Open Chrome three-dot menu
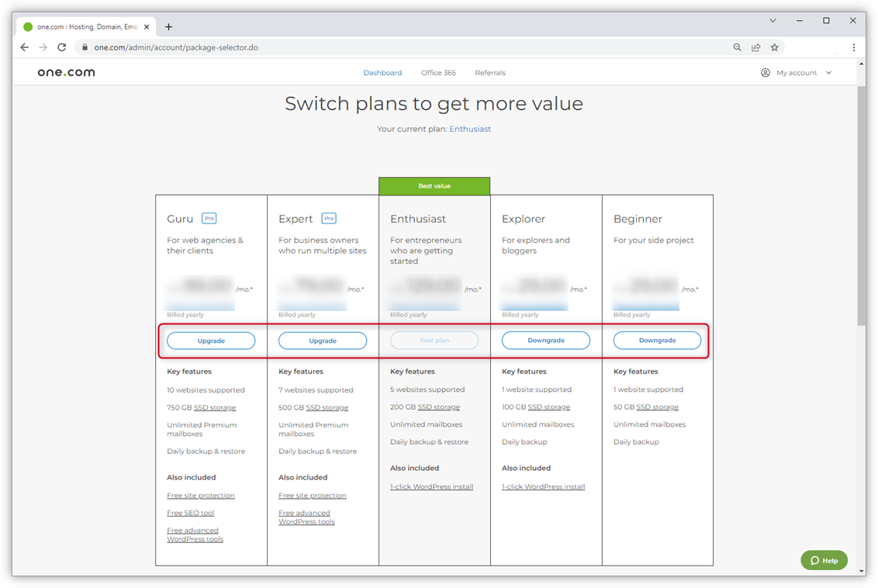The height and width of the screenshot is (588, 878). [853, 47]
